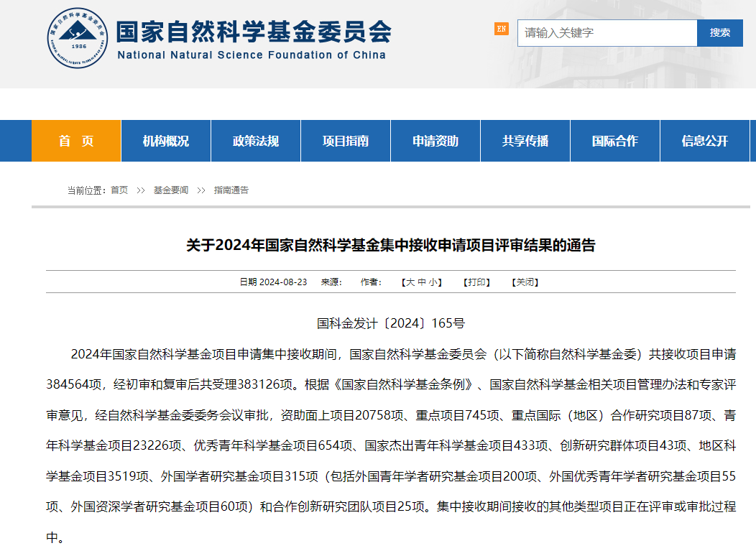Click the 请输入关键字 search field

pyautogui.click(x=607, y=33)
